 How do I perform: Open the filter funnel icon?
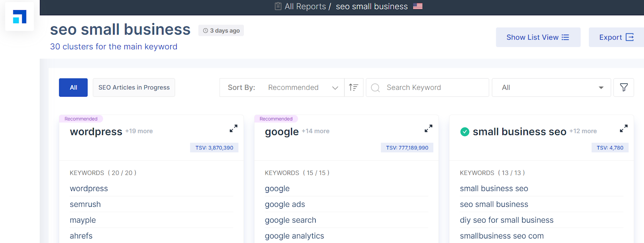pyautogui.click(x=623, y=87)
